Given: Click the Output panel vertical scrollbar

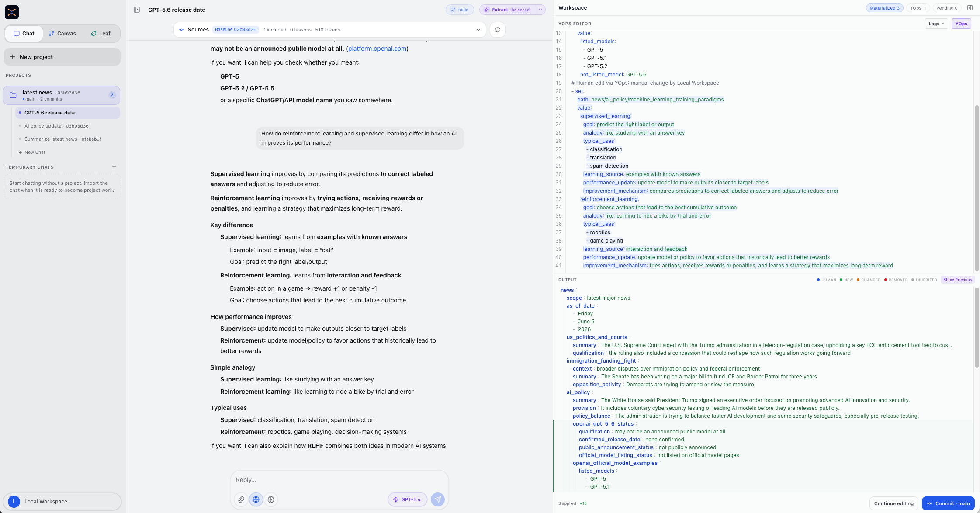Looking at the screenshot, I should (977, 328).
